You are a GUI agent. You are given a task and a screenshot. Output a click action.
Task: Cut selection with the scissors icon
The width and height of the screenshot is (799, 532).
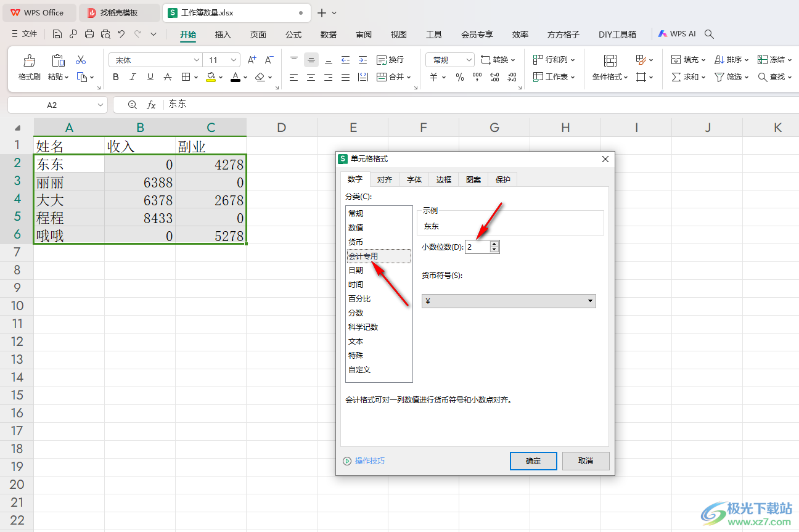[81, 60]
